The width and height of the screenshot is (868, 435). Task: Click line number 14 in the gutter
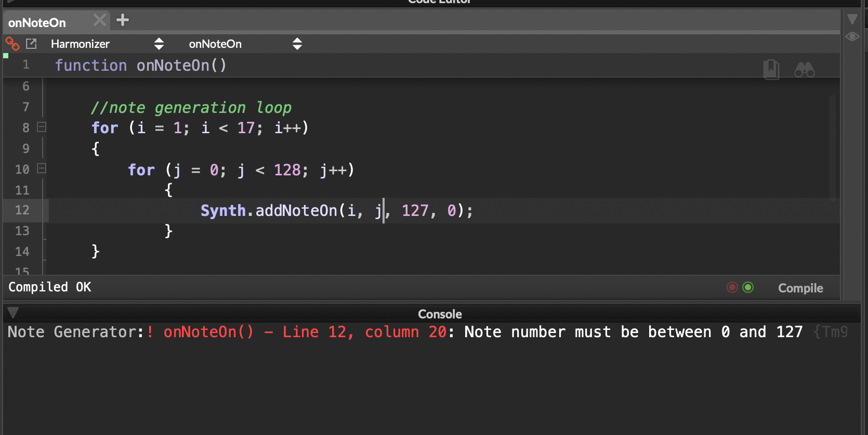tap(22, 252)
